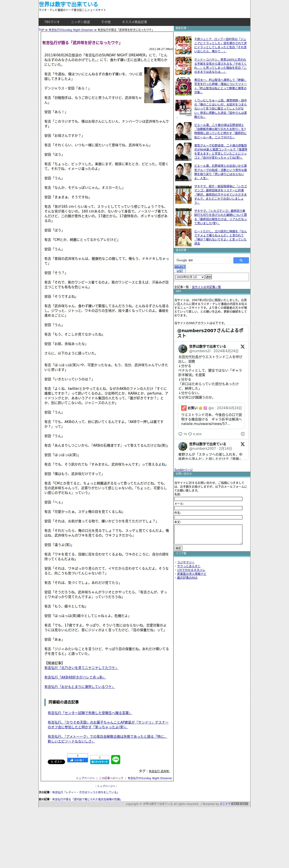Open the quoted お笑いナタリー tweet card
The image size is (289, 868).
211,416
